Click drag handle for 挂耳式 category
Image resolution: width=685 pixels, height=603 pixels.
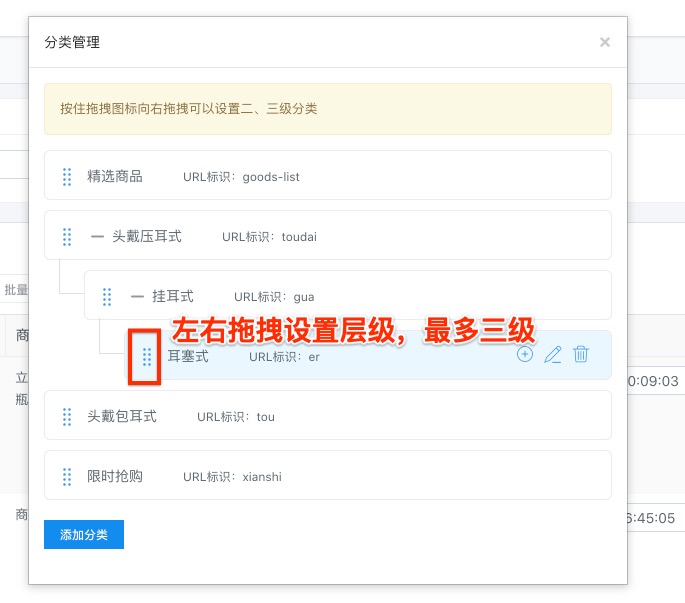coord(107,297)
